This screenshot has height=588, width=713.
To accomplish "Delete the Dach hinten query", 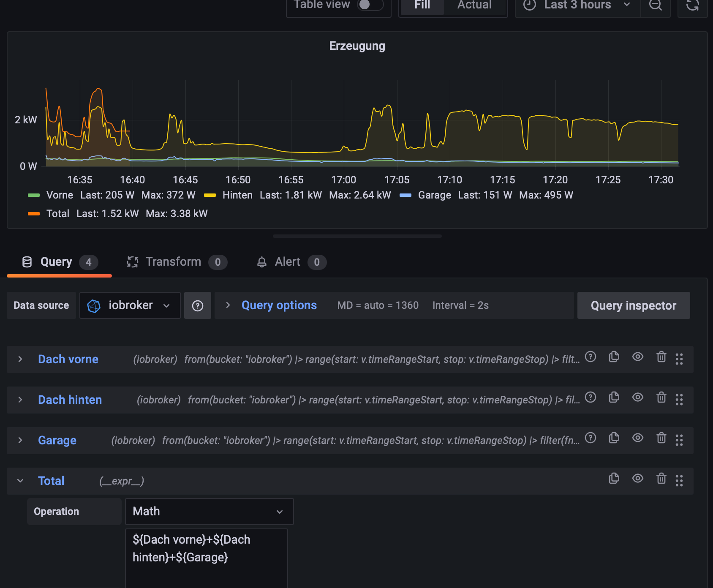I will (x=661, y=398).
